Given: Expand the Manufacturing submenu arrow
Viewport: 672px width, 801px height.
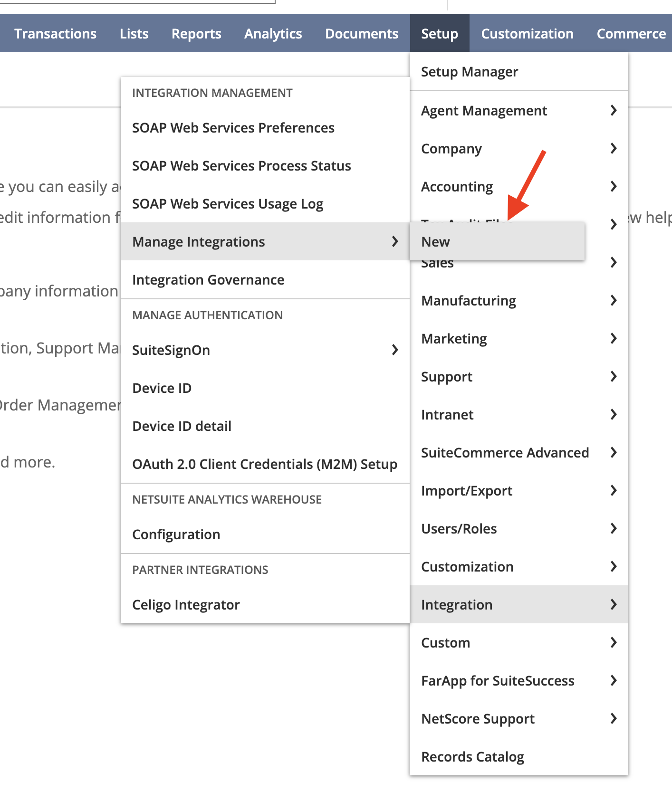Looking at the screenshot, I should [x=614, y=301].
